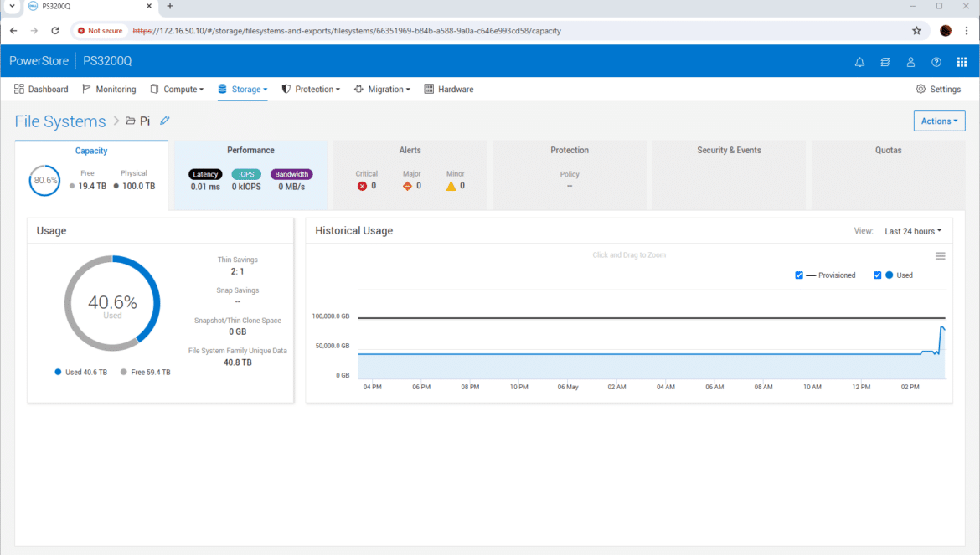This screenshot has width=980, height=555.
Task: Expand the Actions dropdown button
Action: pyautogui.click(x=939, y=121)
